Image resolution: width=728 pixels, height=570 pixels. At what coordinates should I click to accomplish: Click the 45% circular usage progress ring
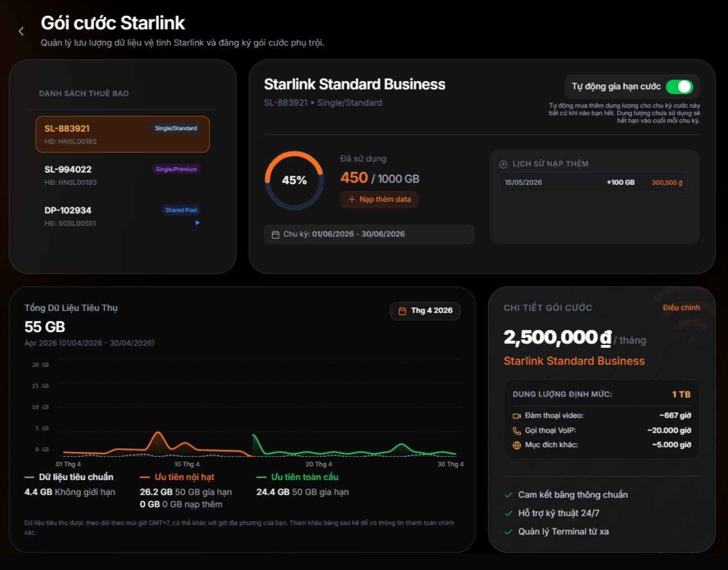click(x=294, y=180)
